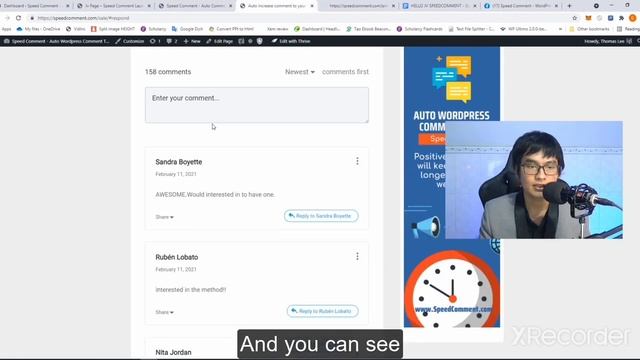Open the Google Dịch bookmark
The image size is (640, 360).
click(187, 29)
